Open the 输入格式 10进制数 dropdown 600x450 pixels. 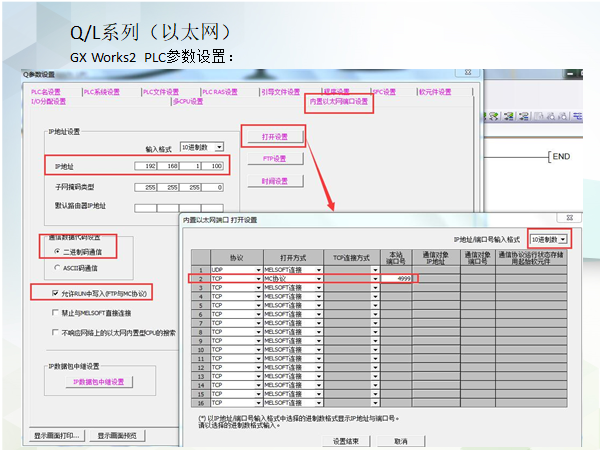(219, 147)
